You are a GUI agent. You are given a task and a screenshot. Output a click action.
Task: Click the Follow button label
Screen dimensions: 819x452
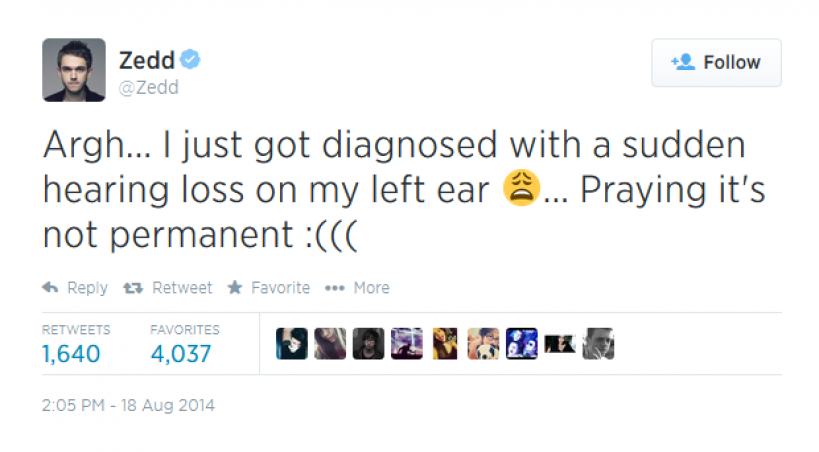click(x=731, y=63)
